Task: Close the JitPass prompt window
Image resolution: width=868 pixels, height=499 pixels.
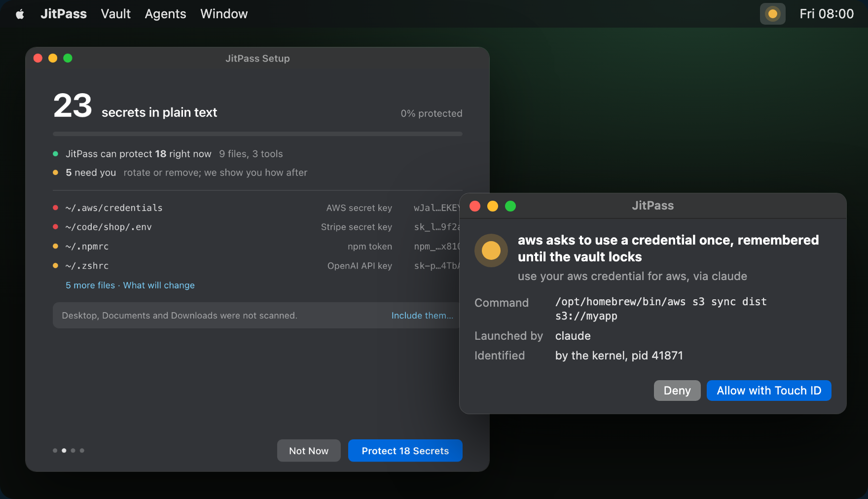Action: pos(475,206)
